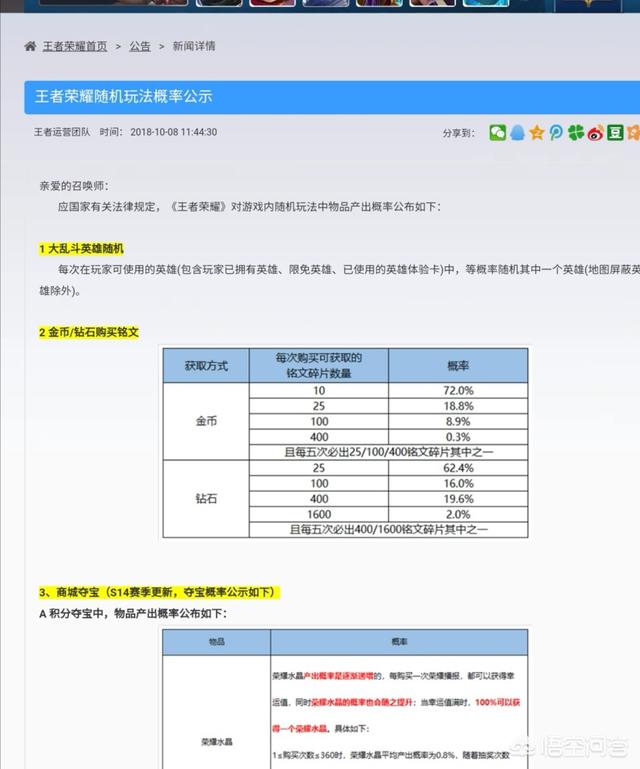Click the 16.0% probability cell
640x769 pixels.
point(458,484)
